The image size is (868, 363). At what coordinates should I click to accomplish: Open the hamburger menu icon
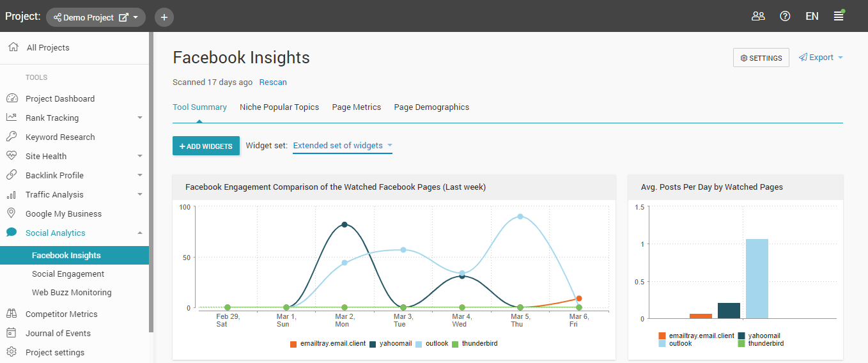[x=839, y=17]
